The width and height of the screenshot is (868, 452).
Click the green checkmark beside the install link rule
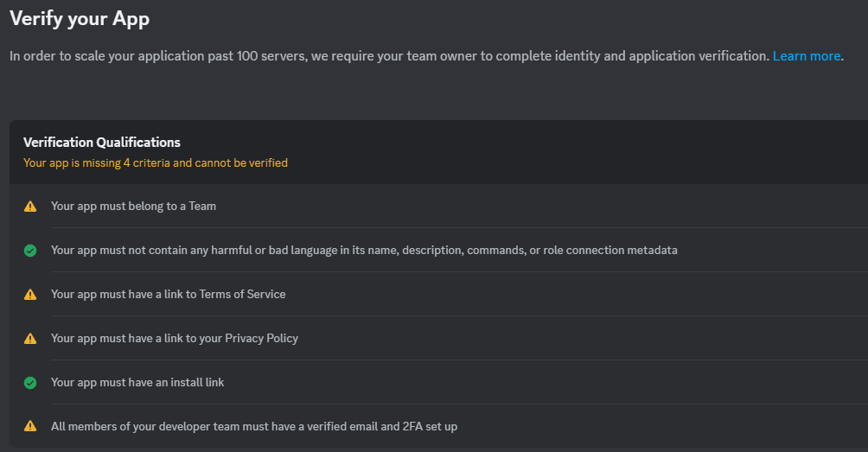pos(30,383)
